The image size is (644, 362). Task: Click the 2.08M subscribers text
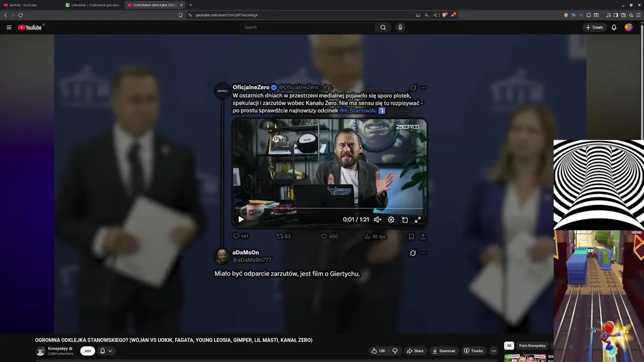pyautogui.click(x=60, y=354)
